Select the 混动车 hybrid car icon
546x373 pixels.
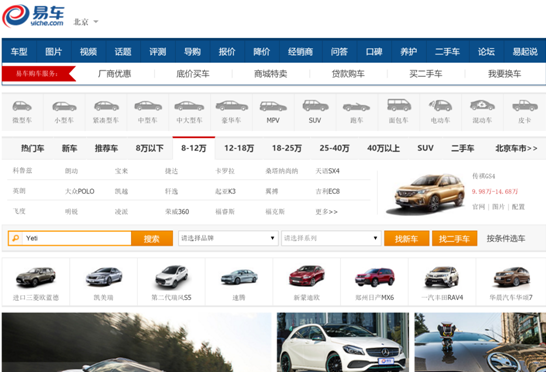482,105
